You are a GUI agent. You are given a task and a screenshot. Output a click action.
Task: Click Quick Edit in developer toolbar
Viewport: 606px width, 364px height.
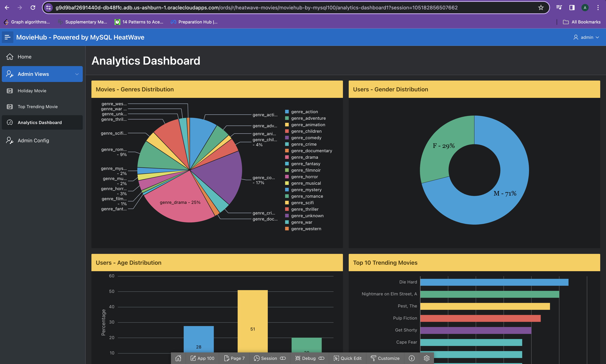tap(348, 358)
